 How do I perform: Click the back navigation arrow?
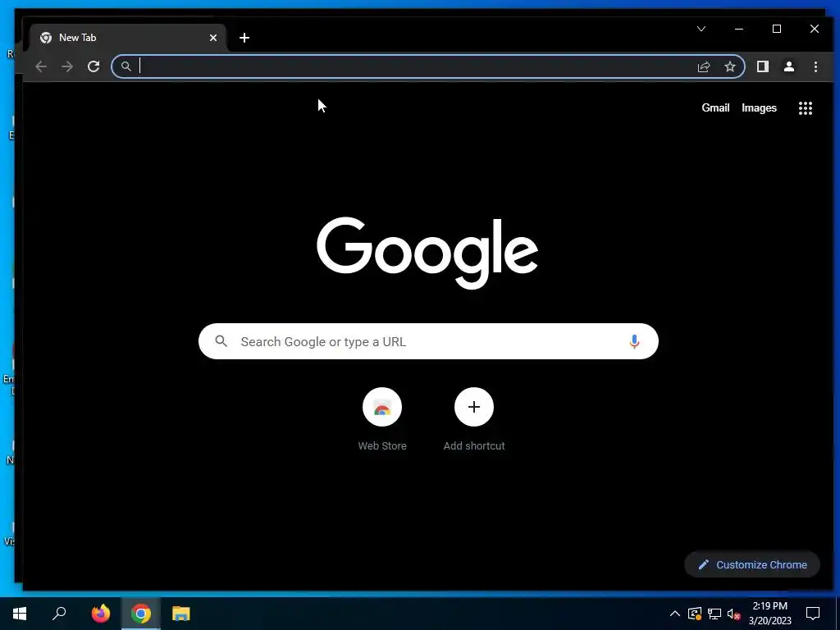[x=41, y=66]
